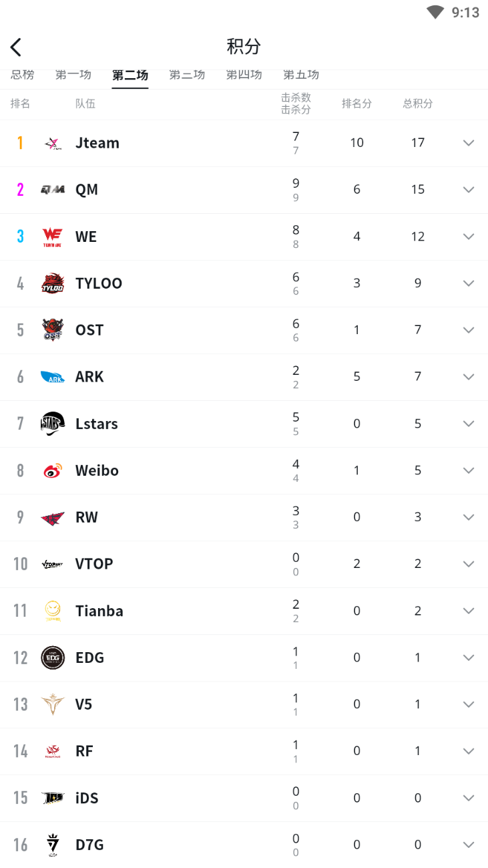Switch to the 第四场 tab
488x868 pixels.
pos(244,75)
